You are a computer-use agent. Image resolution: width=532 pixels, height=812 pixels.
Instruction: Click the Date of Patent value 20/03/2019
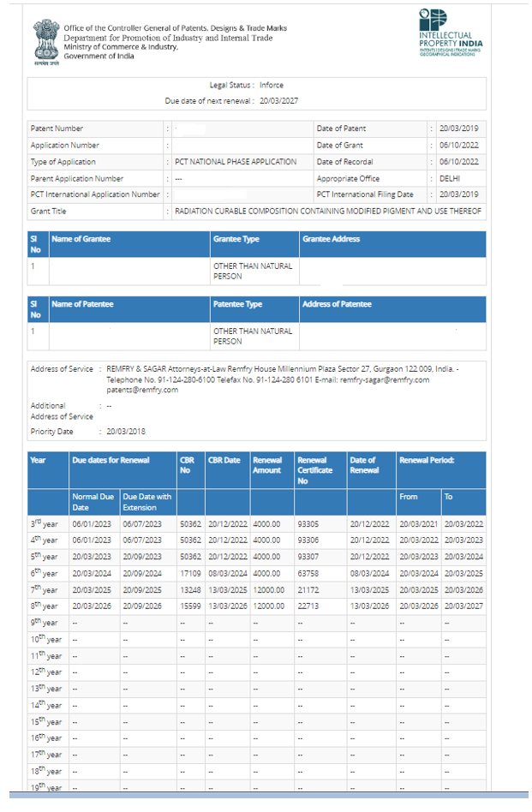coord(459,128)
